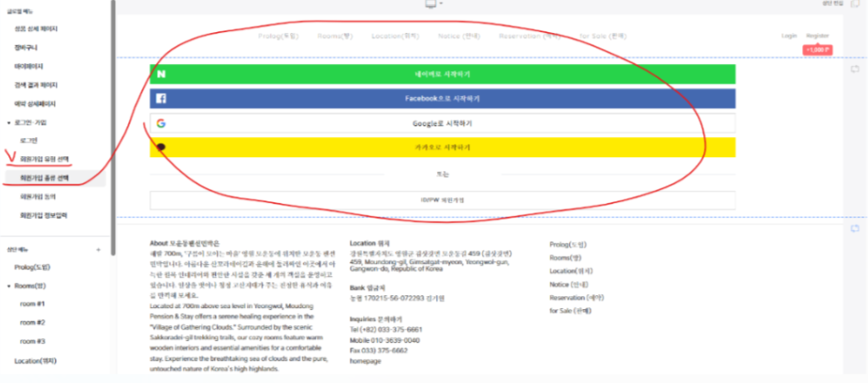Select 회원가입 정보입력 in sidebar

pos(43,216)
